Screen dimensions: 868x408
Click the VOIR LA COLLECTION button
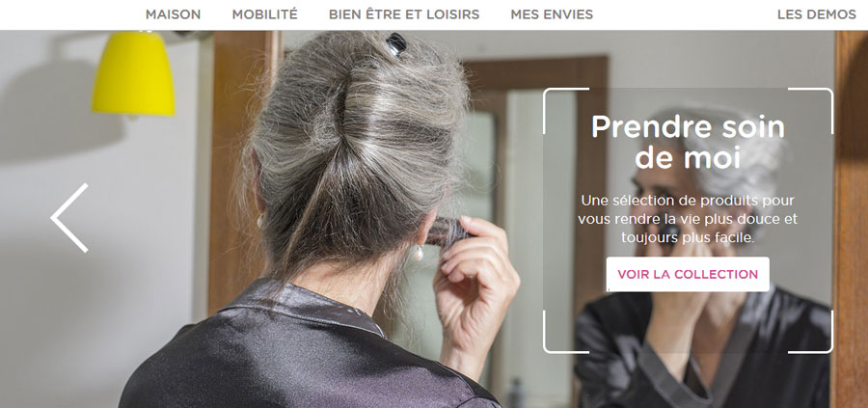pyautogui.click(x=688, y=274)
